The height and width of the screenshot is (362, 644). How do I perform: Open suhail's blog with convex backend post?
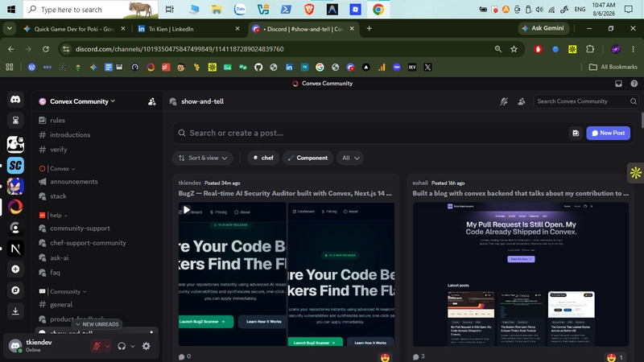click(x=520, y=193)
